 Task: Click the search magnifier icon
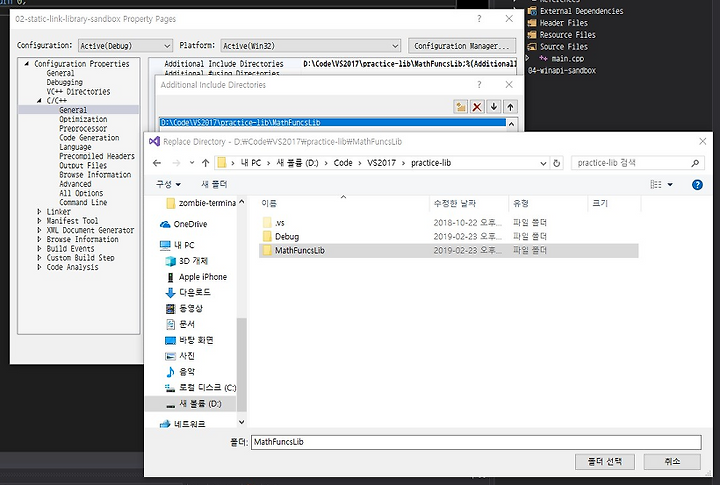[x=695, y=163]
